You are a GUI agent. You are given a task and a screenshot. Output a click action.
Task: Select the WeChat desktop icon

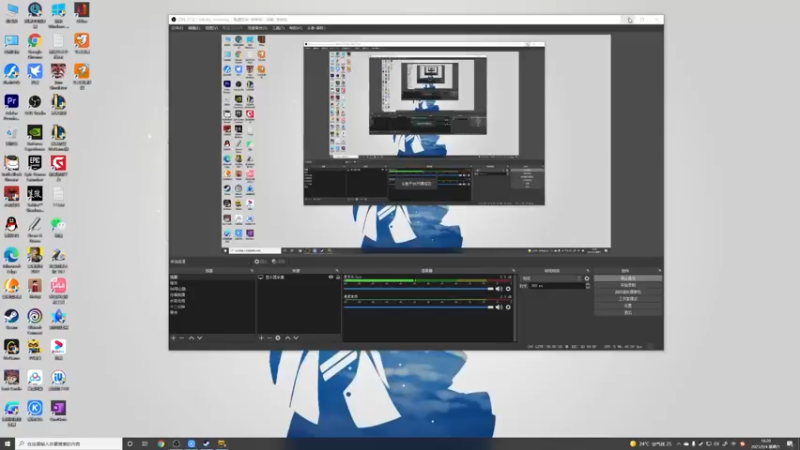58,227
